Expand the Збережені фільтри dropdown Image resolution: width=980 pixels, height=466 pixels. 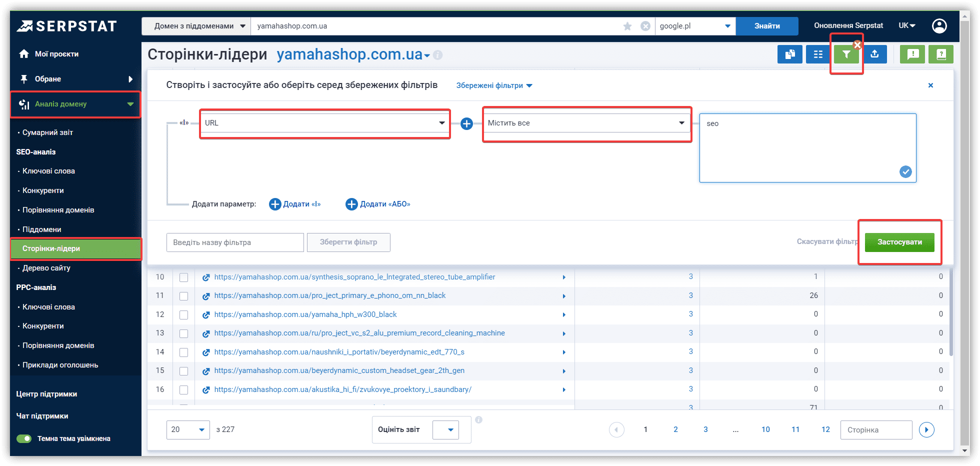[494, 85]
